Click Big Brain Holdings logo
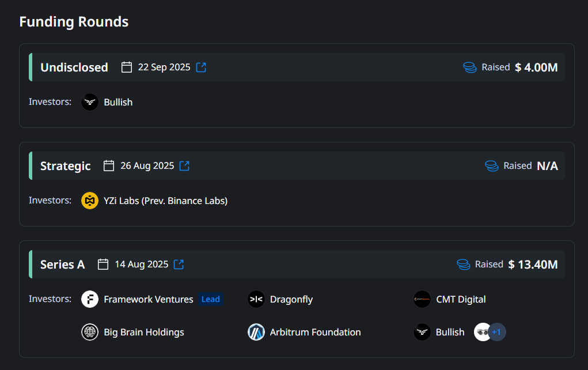This screenshot has height=370, width=588. click(x=90, y=332)
